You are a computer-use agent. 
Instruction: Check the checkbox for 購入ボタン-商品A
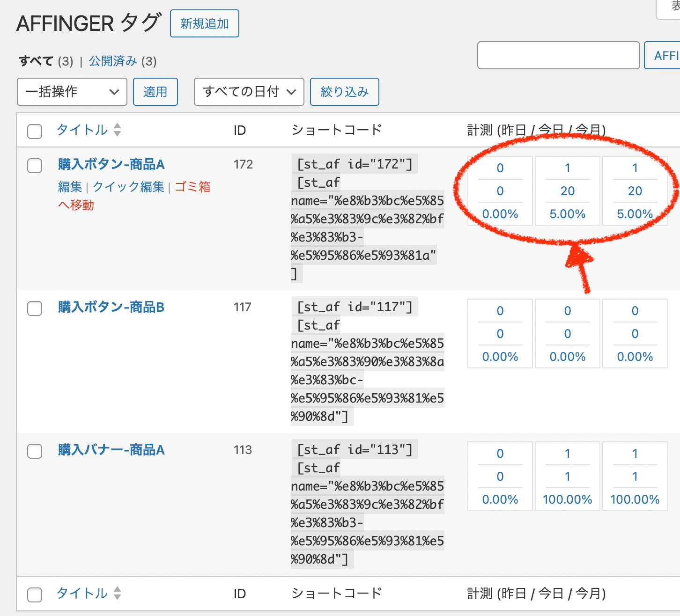(34, 166)
